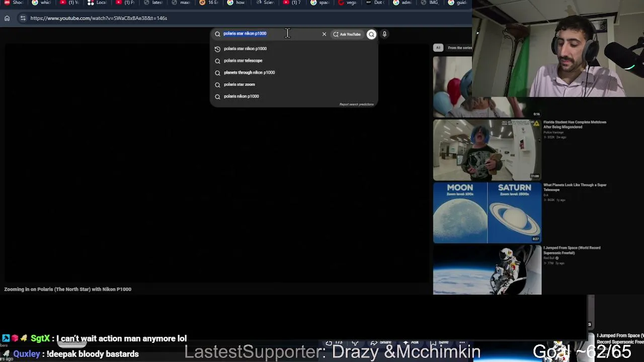Image resolution: width=644 pixels, height=362 pixels.
Task: Clear the search box with X
Action: click(324, 34)
